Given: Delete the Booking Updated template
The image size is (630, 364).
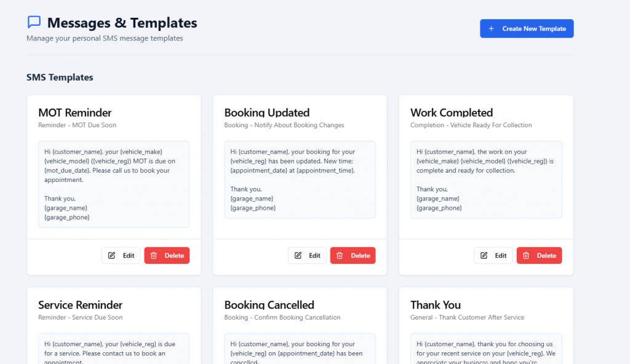Looking at the screenshot, I should click(x=353, y=256).
